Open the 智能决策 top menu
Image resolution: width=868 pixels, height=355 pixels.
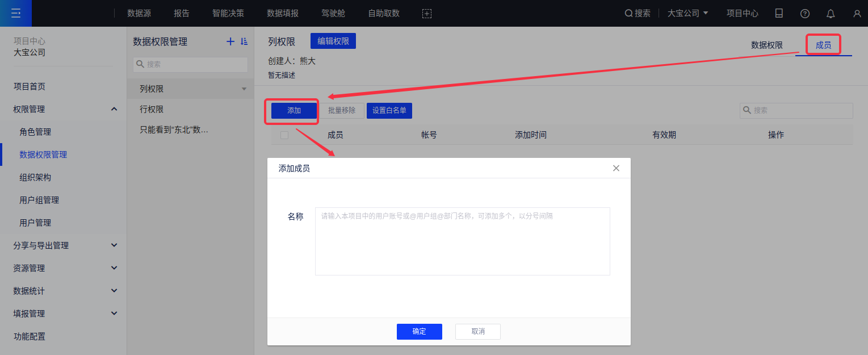pos(228,13)
